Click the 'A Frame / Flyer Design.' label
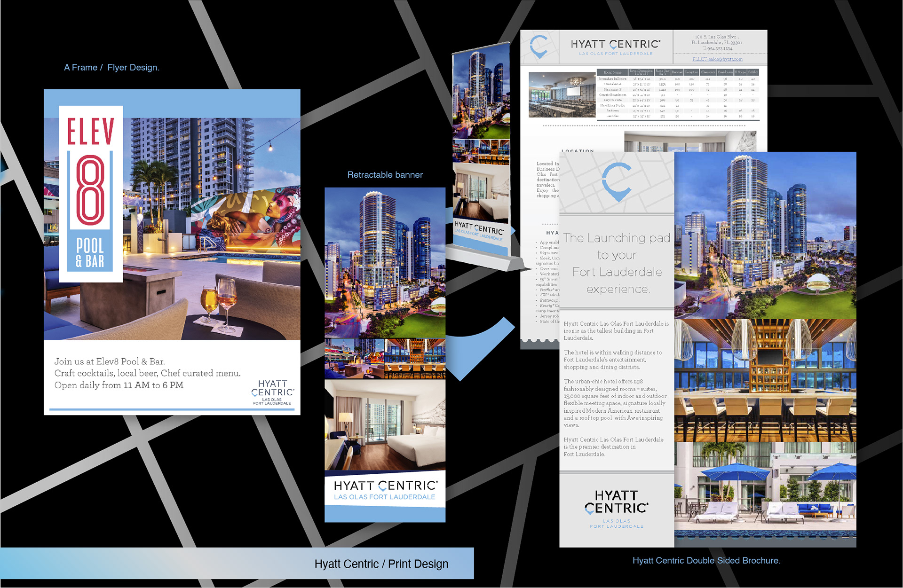The height and width of the screenshot is (588, 903). coord(111,68)
